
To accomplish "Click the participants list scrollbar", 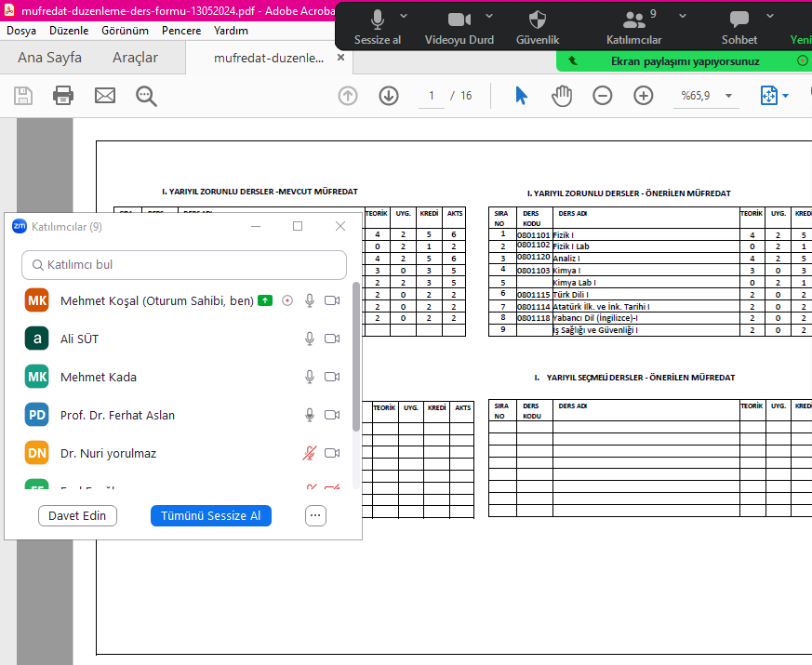I will click(356, 353).
